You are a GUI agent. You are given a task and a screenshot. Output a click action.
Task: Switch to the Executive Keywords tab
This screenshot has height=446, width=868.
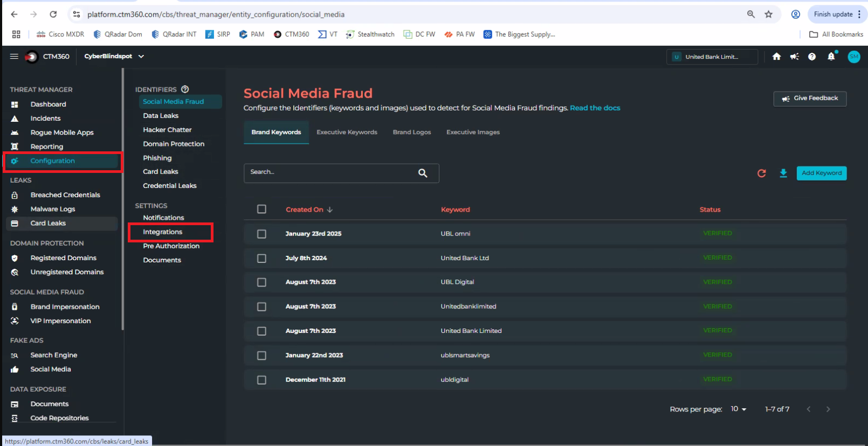tap(347, 132)
